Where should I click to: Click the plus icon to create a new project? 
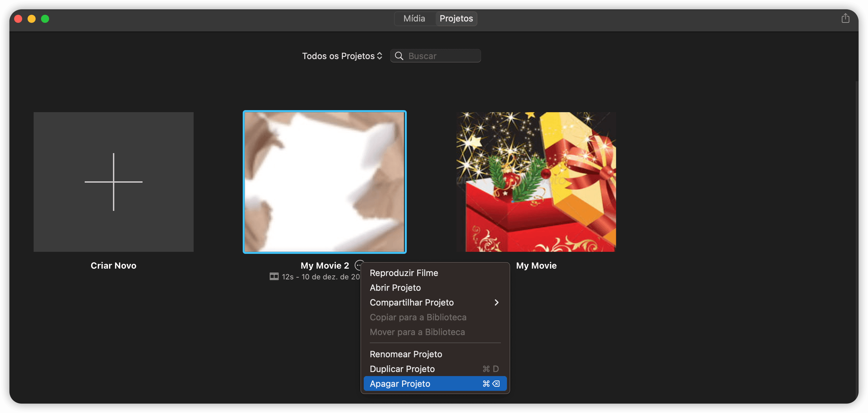coord(114,182)
